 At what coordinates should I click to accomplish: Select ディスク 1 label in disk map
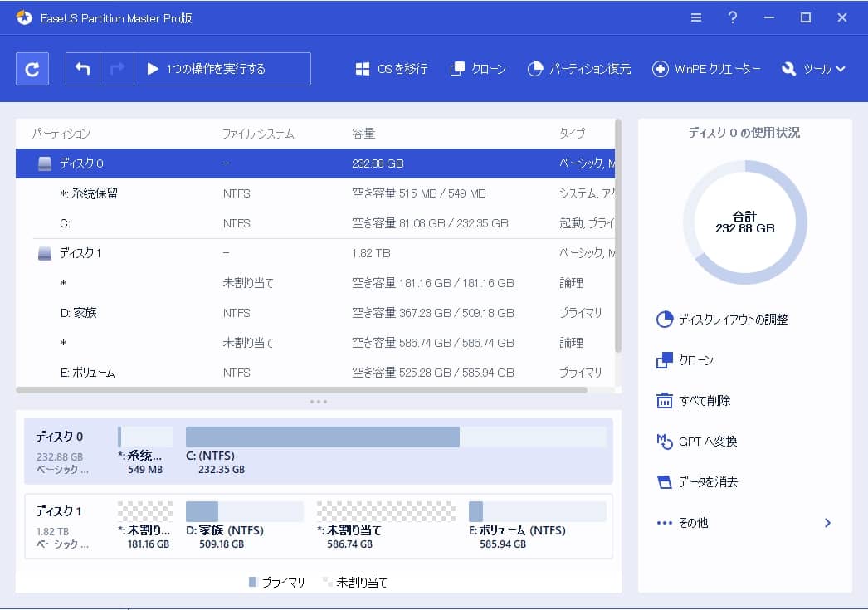59,511
